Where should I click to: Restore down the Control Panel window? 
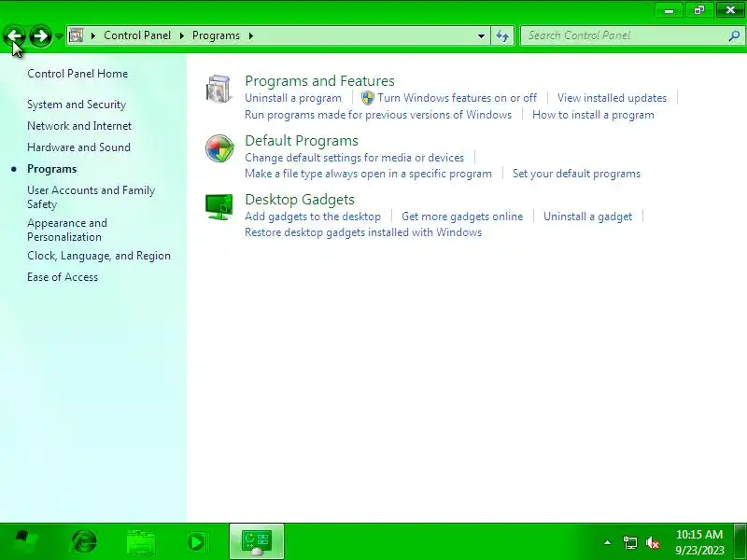click(699, 10)
